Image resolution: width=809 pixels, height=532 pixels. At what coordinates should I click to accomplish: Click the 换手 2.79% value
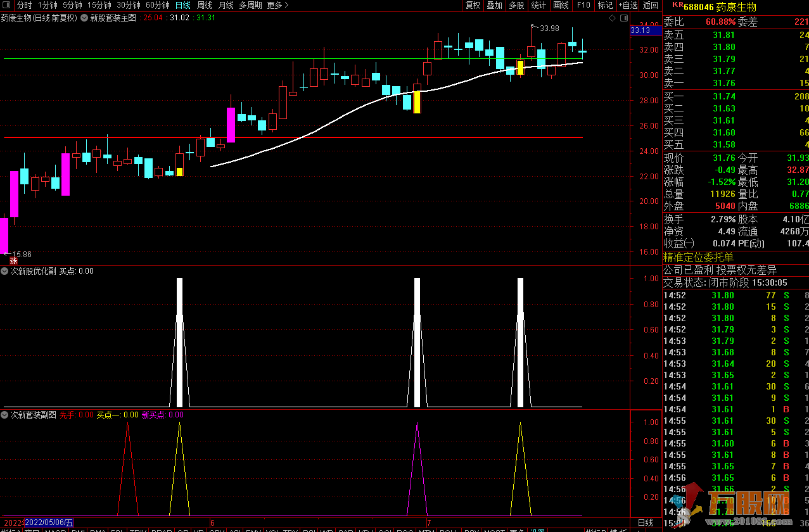pyautogui.click(x=723, y=219)
